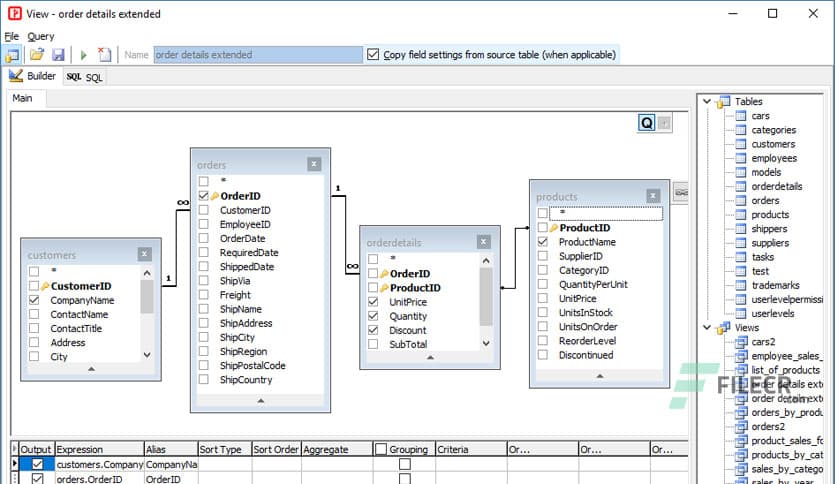Screen dimensions: 836x484
Task: Select the userlevels table in the tree
Action: (x=773, y=313)
